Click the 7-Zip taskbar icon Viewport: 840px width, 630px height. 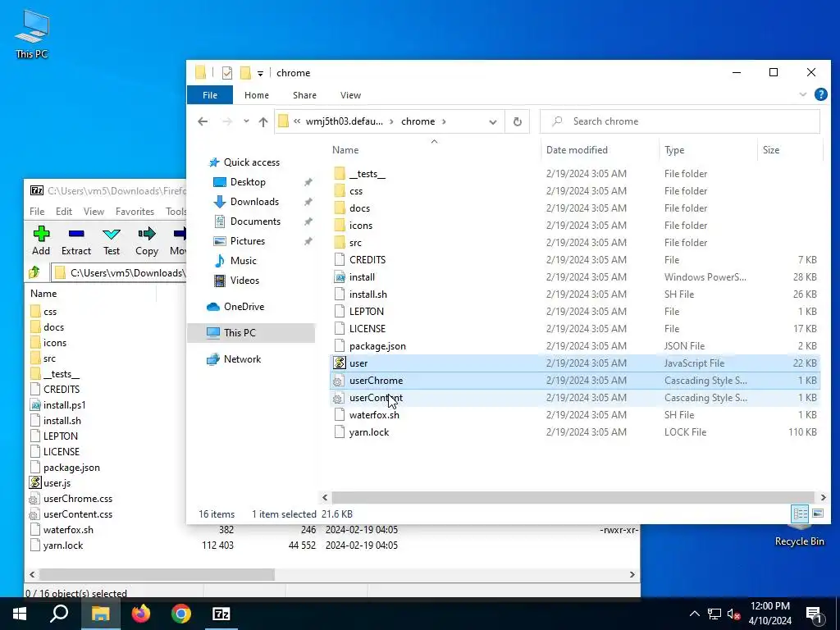click(221, 614)
